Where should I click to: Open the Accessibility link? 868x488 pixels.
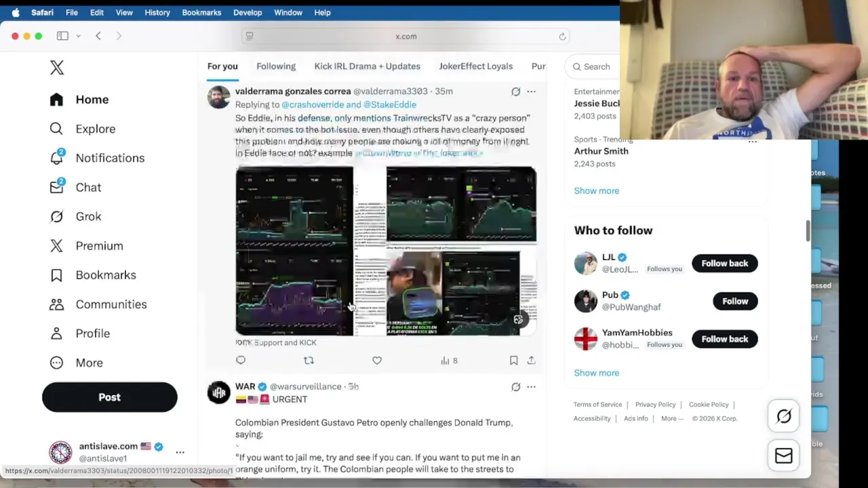pos(592,418)
